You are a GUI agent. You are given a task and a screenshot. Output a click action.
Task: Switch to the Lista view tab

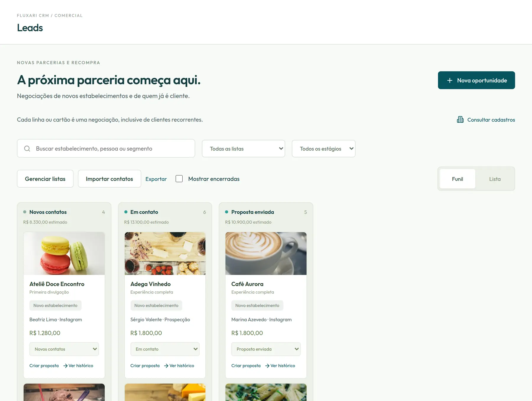point(495,179)
